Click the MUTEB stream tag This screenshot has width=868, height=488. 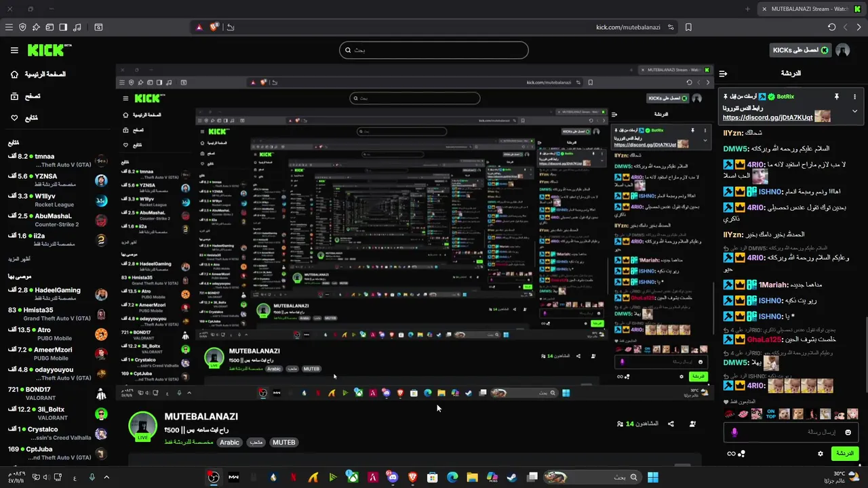[x=283, y=442]
